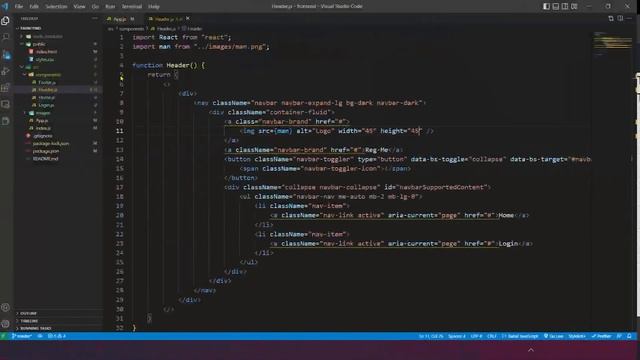Expand the Timeline section
640x360 pixels.
point(29,321)
